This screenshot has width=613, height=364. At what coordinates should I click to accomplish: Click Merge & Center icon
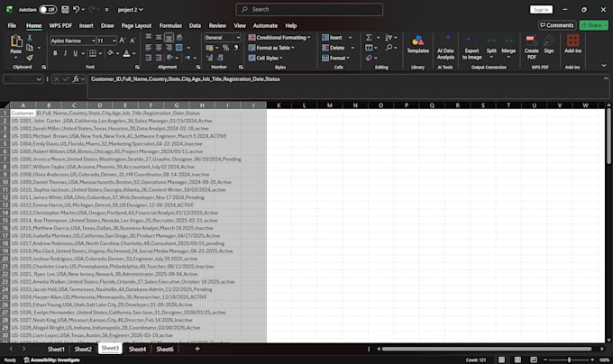coord(179,48)
